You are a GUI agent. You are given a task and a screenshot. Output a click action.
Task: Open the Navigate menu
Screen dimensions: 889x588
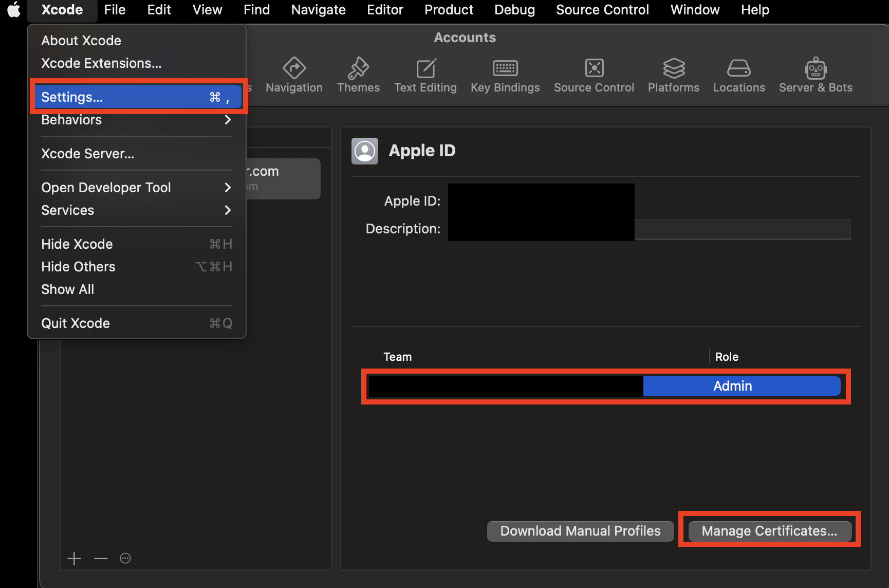coord(318,10)
